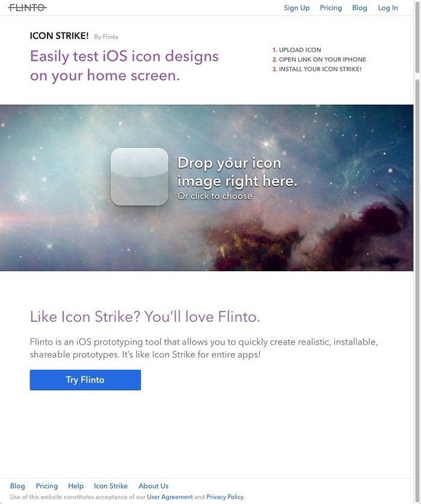Open the Blog link in the footer
Screen dimensions: 421x504
pos(17,486)
